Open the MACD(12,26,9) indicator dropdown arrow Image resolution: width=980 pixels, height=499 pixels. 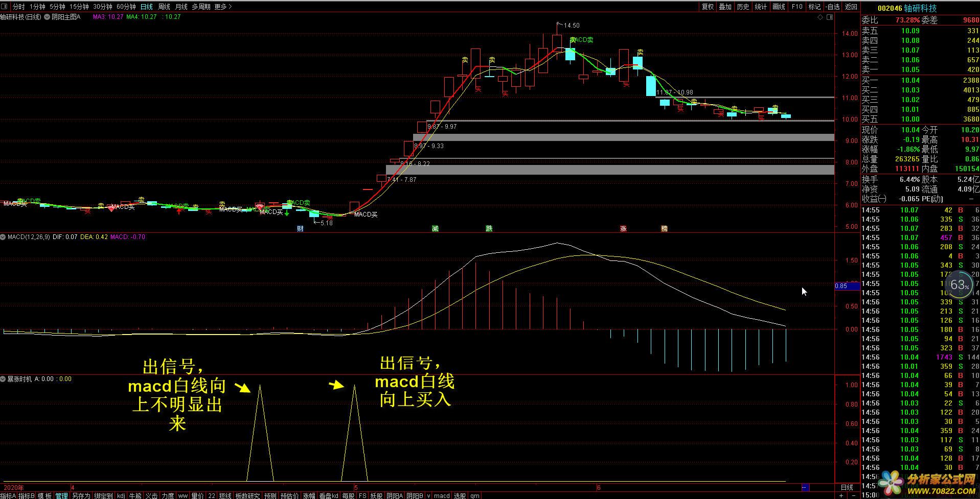3,237
